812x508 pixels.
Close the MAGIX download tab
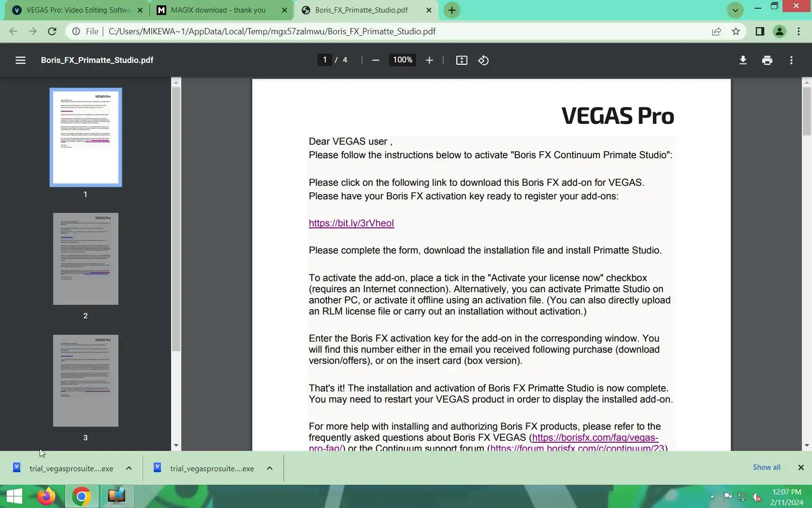point(284,10)
